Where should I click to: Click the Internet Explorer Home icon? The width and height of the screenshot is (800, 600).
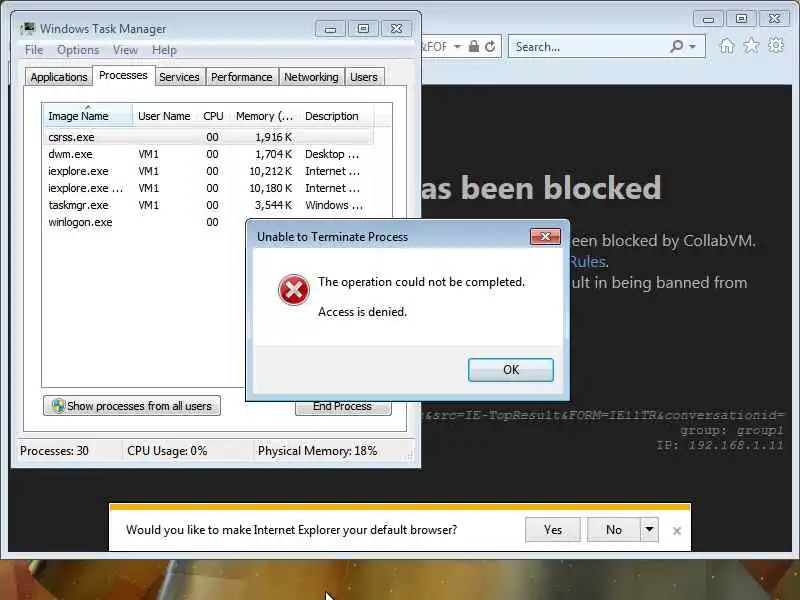727,46
